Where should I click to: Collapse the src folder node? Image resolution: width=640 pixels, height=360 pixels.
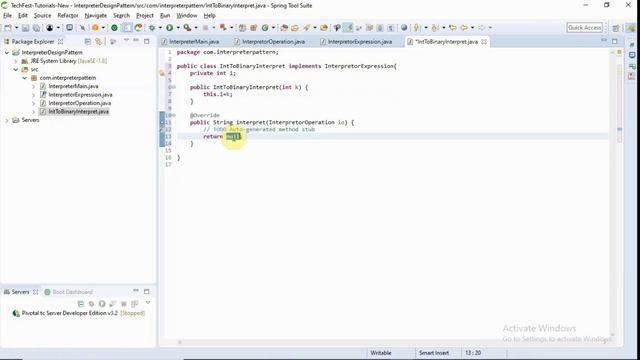(x=16, y=69)
